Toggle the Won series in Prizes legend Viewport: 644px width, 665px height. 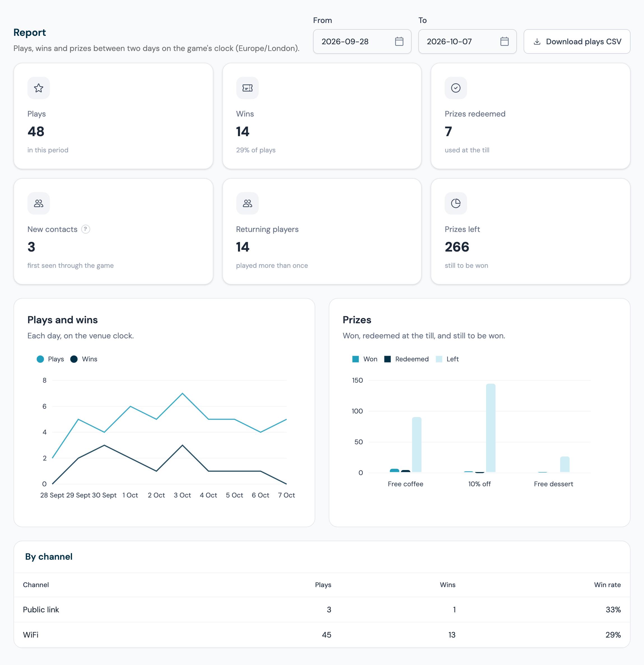coord(365,359)
